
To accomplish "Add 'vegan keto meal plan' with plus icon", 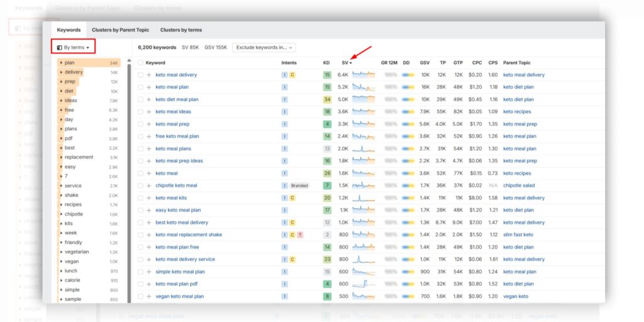I will [148, 297].
